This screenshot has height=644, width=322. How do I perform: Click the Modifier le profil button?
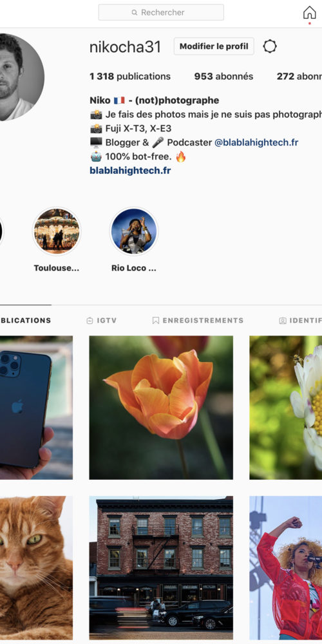[214, 46]
